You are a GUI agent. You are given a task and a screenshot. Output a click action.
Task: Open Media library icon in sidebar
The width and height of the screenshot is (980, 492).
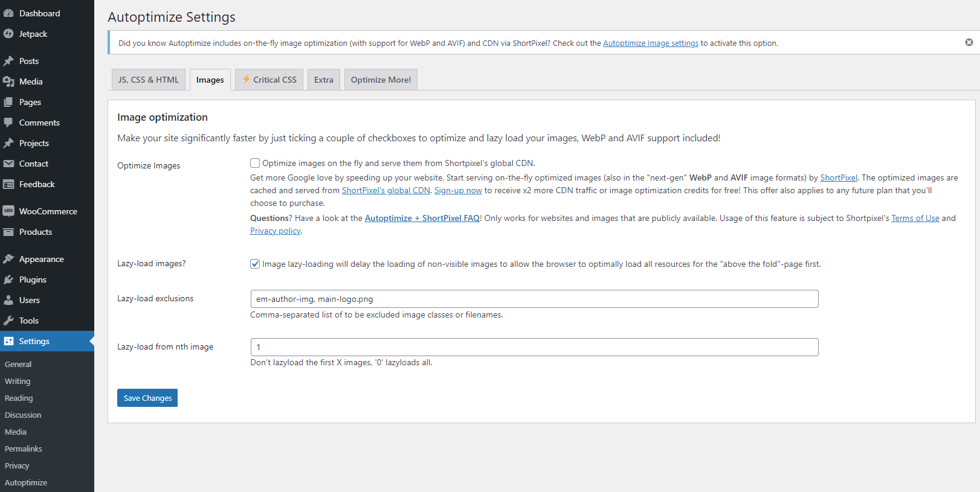(8, 81)
